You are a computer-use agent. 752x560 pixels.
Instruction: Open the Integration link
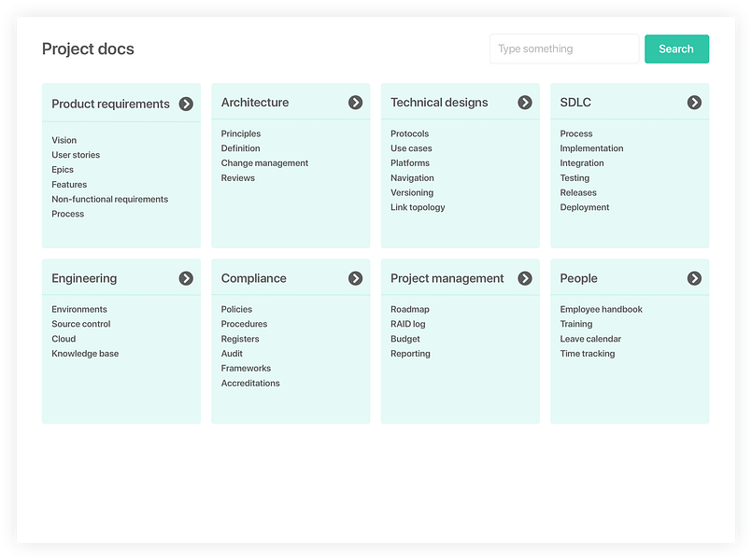click(582, 163)
